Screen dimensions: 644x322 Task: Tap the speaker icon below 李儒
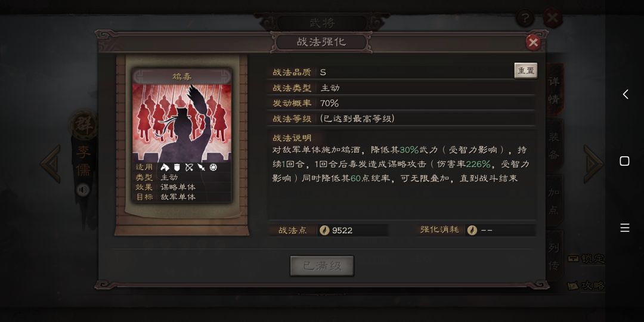pyautogui.click(x=83, y=190)
